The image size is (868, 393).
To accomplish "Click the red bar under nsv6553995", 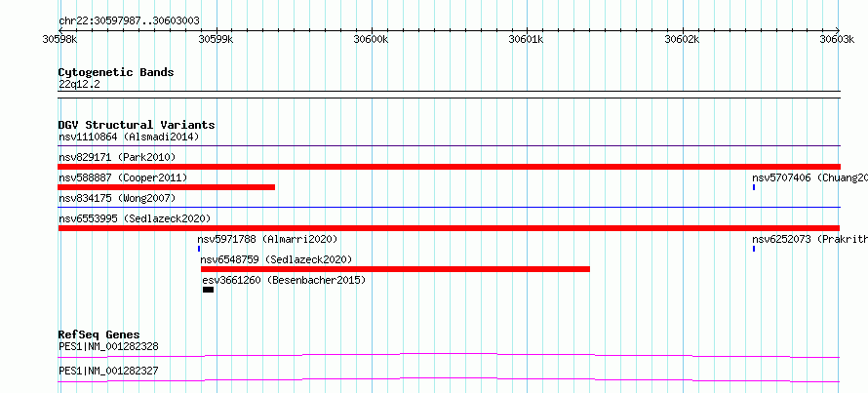I will [x=449, y=228].
